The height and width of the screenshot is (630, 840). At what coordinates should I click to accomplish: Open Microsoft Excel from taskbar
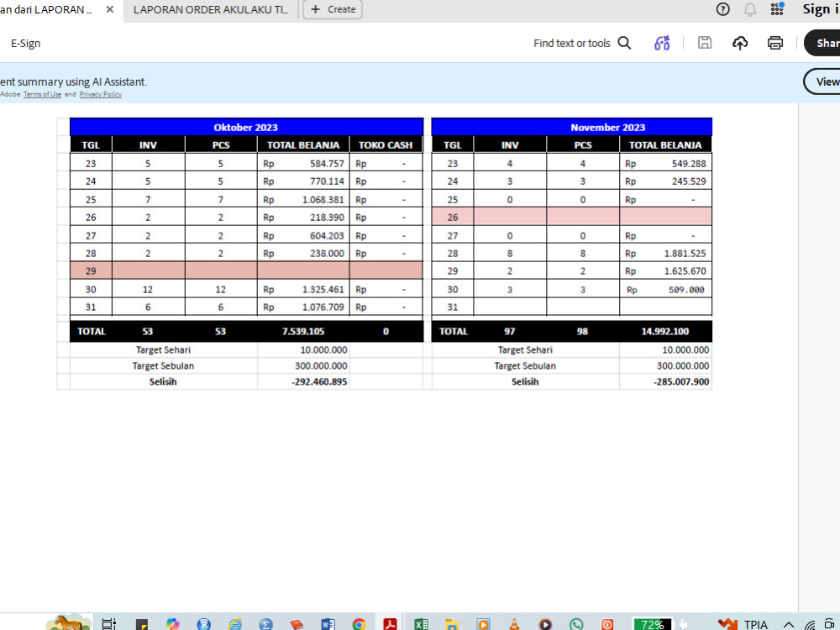pos(421,624)
